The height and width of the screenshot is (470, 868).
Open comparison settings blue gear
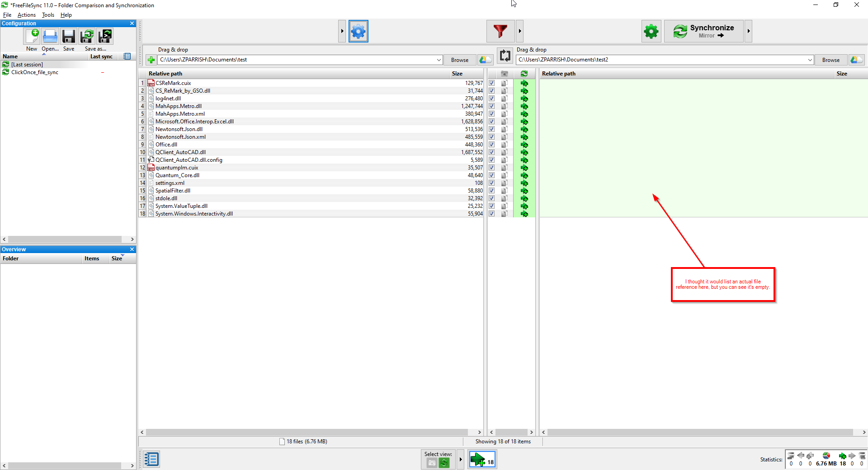click(x=358, y=31)
